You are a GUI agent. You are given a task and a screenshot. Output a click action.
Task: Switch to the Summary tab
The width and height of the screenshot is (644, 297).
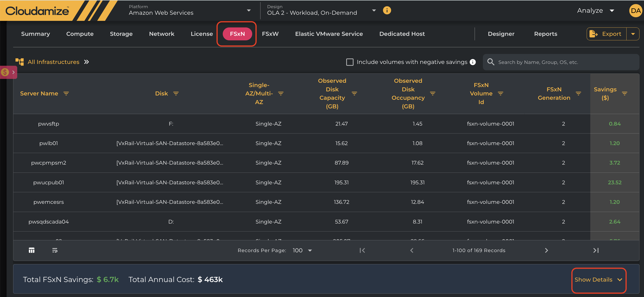(36, 34)
